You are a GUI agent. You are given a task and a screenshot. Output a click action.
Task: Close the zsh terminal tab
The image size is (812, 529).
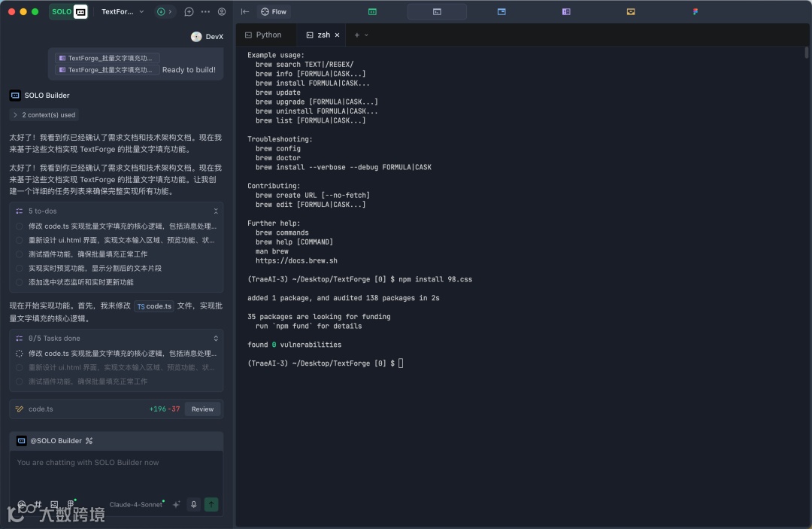pyautogui.click(x=337, y=35)
